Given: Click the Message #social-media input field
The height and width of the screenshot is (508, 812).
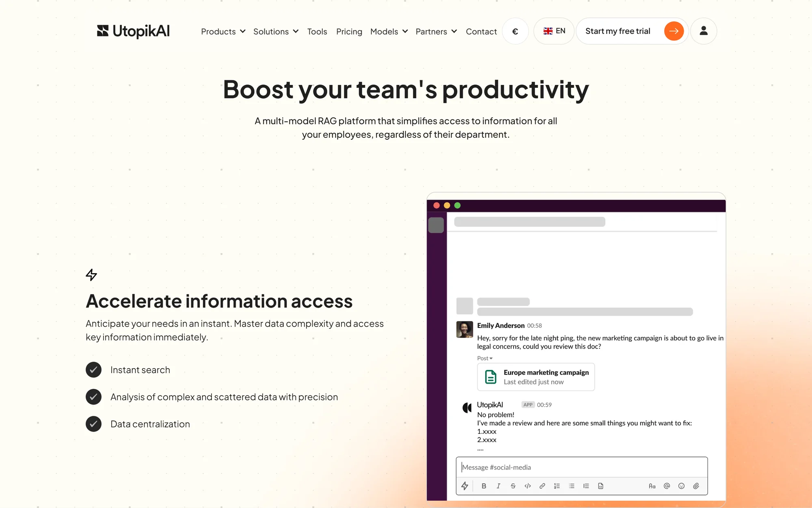Looking at the screenshot, I should [582, 467].
